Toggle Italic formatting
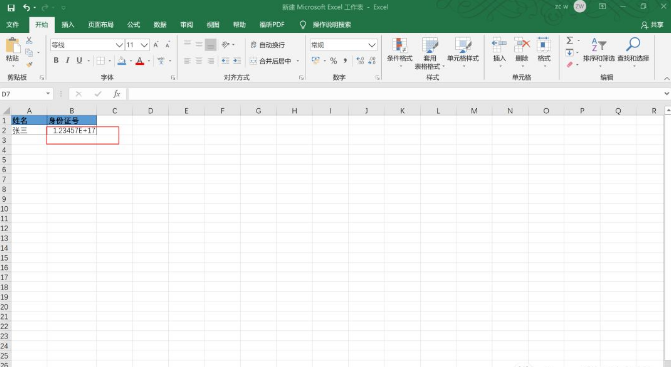This screenshot has height=367, width=671. pos(68,61)
